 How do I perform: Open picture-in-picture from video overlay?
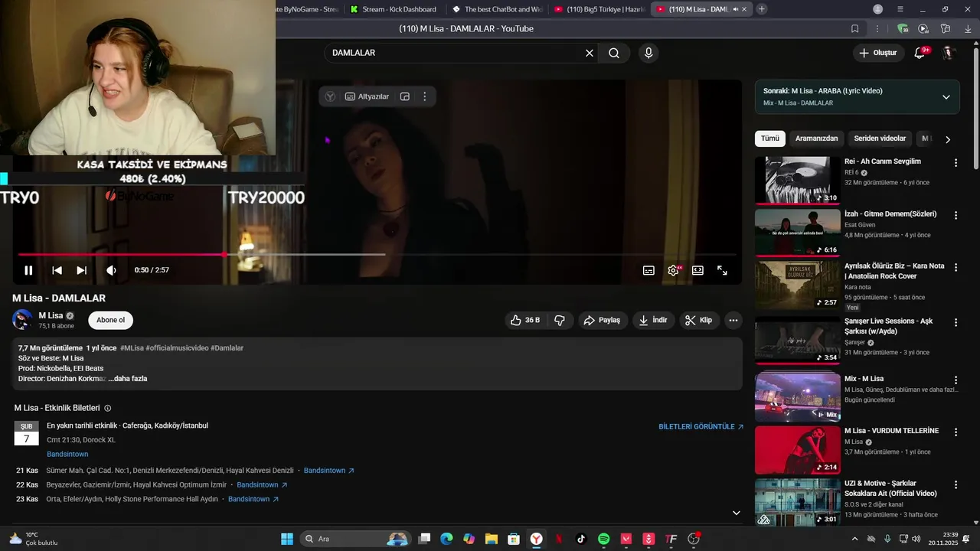point(405,96)
